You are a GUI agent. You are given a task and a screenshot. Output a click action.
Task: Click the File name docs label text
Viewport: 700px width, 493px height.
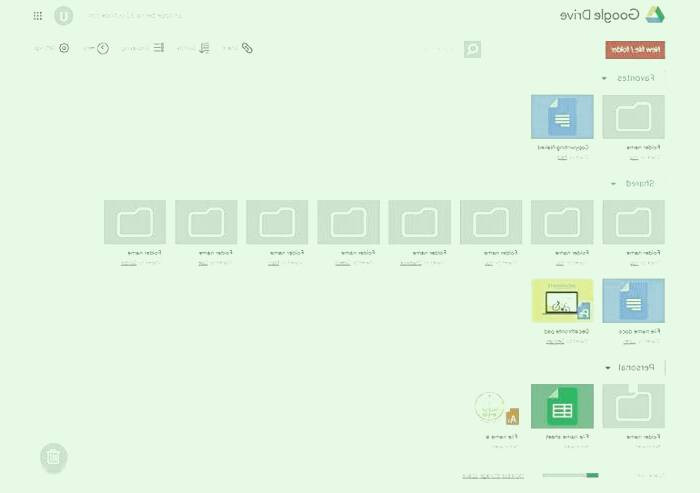click(639, 331)
